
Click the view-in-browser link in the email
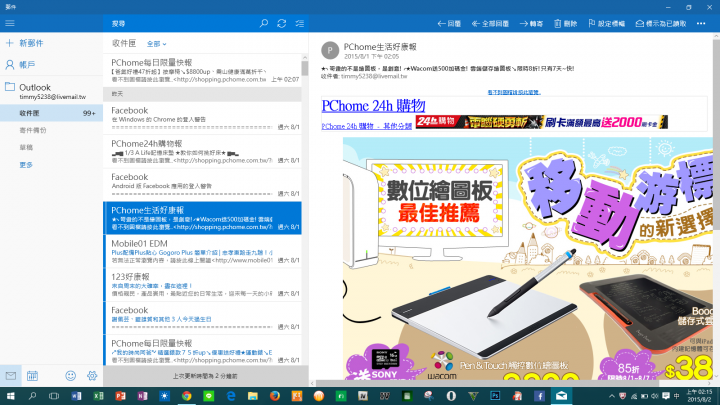click(514, 92)
